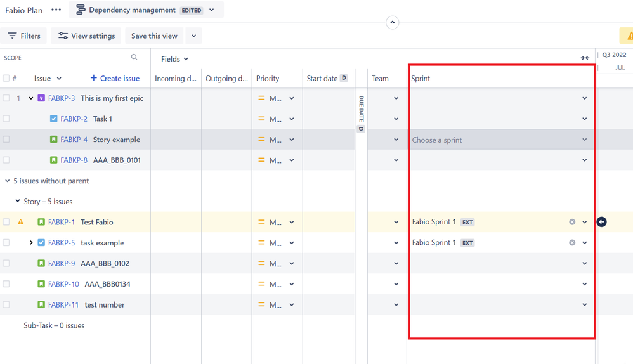Open the FABKP-3 issue link

click(62, 98)
